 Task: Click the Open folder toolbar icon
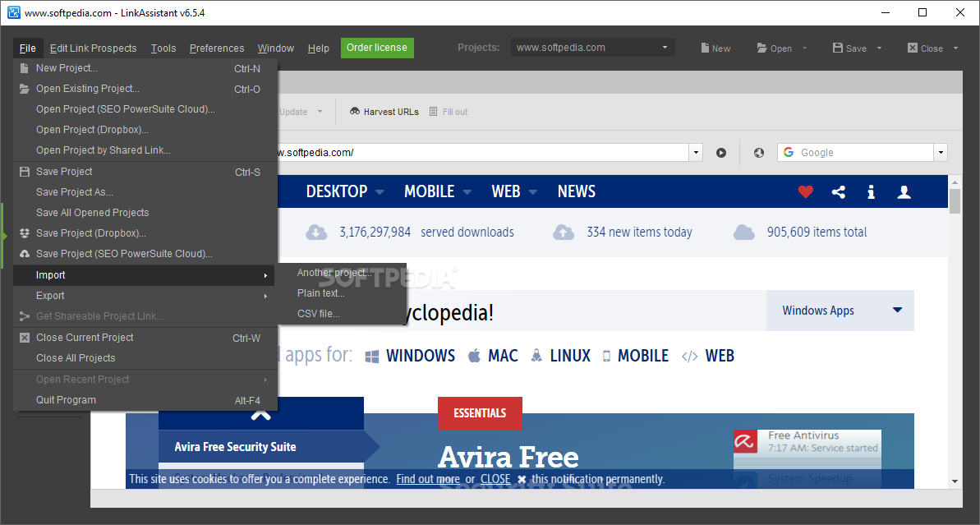(x=761, y=48)
